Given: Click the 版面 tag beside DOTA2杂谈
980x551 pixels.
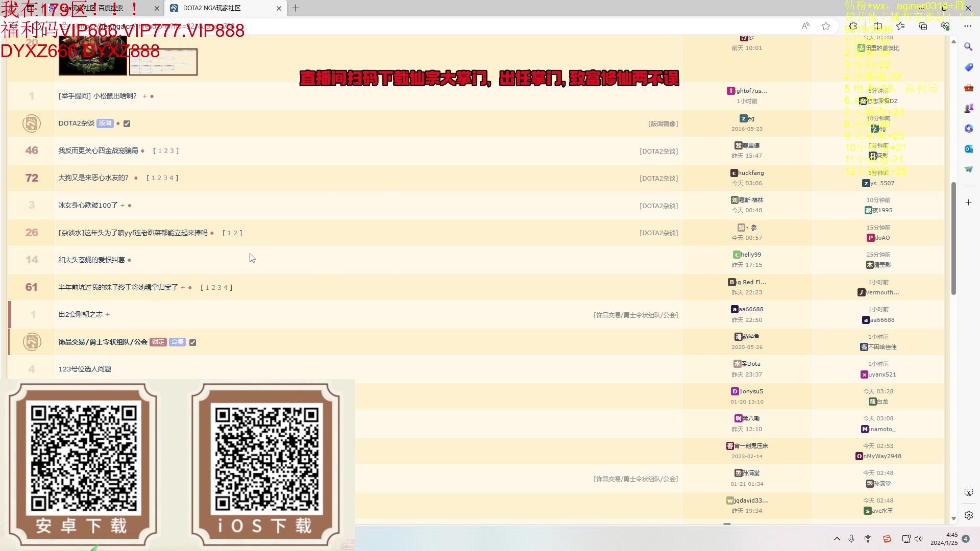Looking at the screenshot, I should coord(105,123).
